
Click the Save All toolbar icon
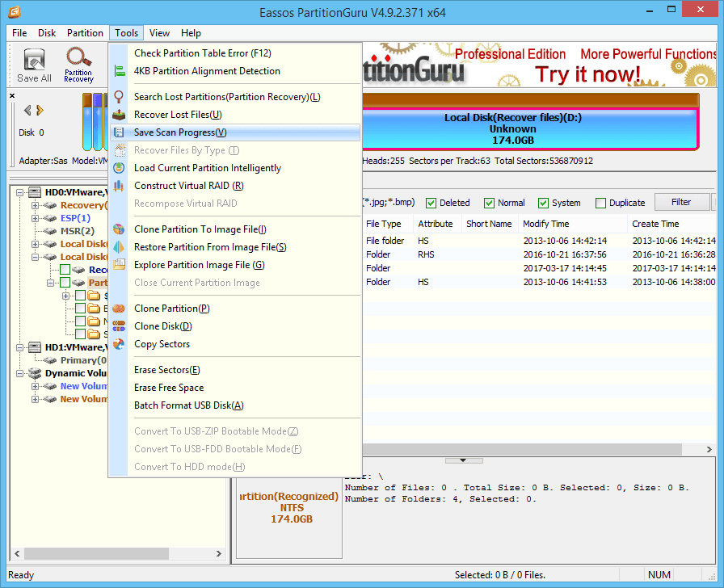[x=34, y=65]
